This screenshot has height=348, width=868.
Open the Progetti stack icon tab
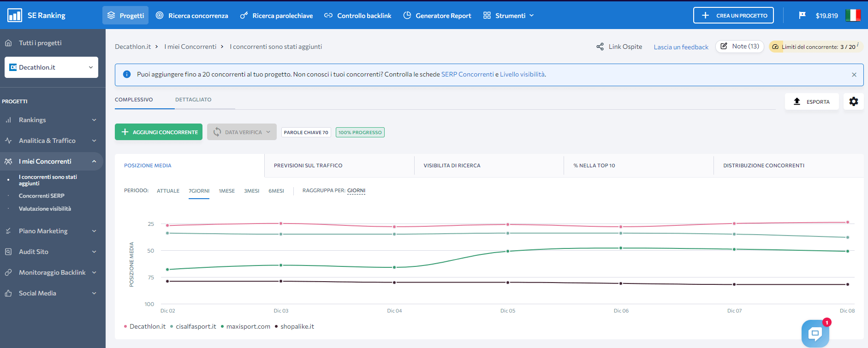click(111, 15)
